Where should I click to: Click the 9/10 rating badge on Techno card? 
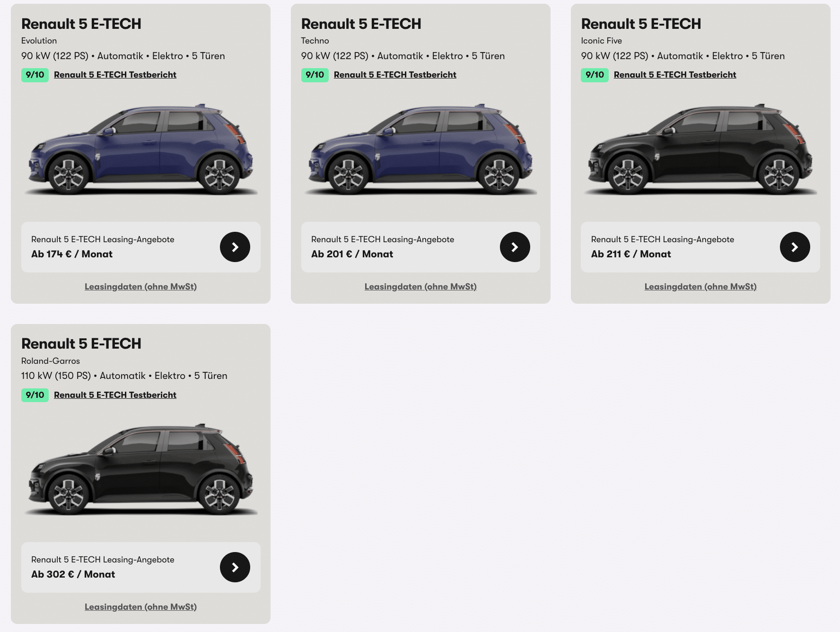coord(315,75)
